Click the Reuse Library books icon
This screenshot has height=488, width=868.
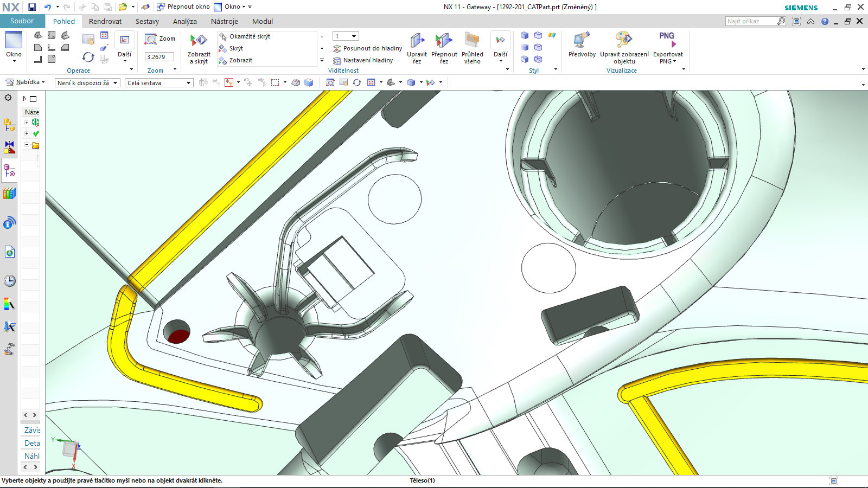[9, 194]
